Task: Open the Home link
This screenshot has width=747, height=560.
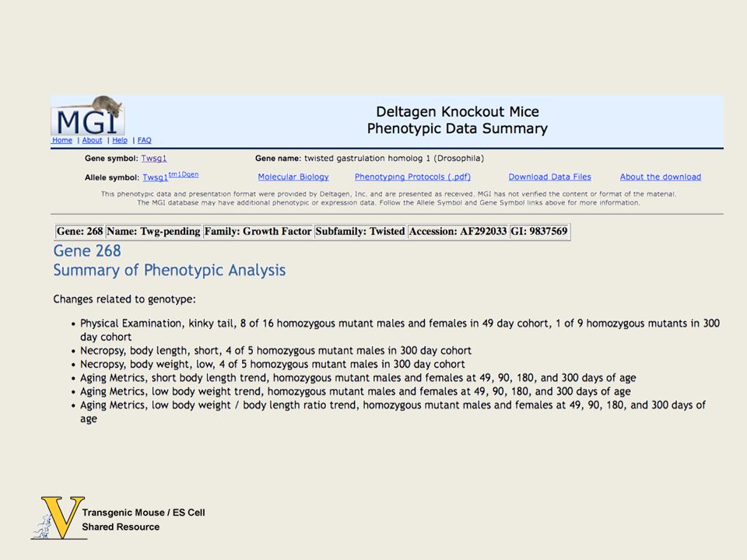Action: [x=62, y=141]
